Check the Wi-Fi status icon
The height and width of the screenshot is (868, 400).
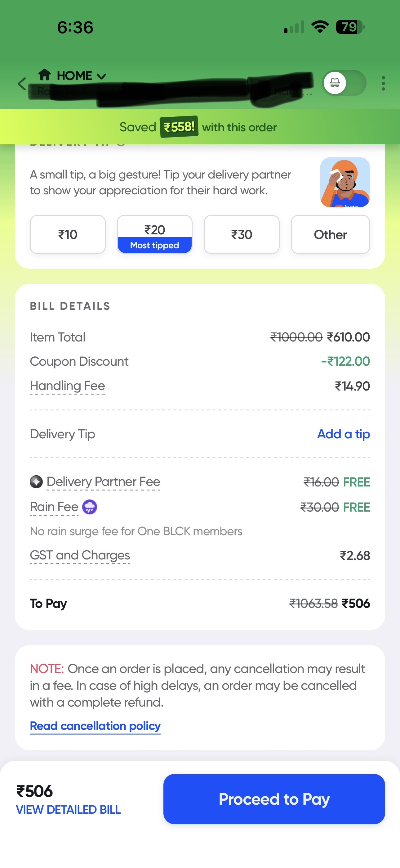[320, 27]
